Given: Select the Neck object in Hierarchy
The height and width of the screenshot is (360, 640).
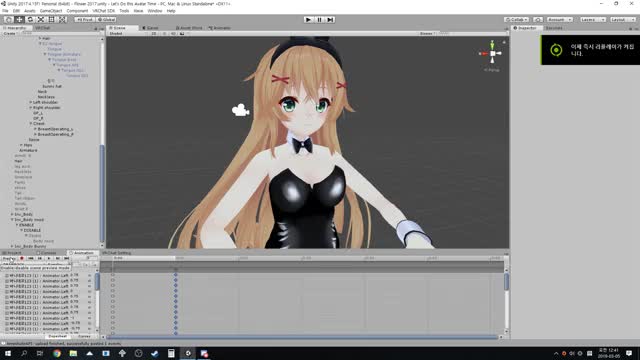Looking at the screenshot, I should 42,92.
